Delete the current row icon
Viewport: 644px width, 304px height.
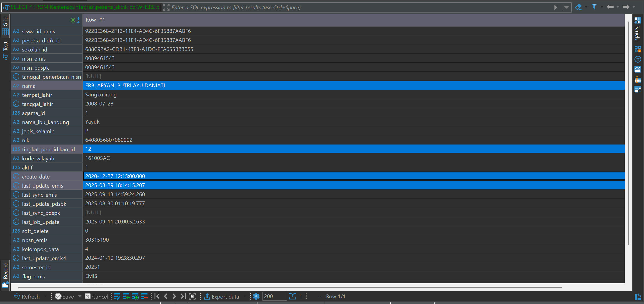[144, 297]
